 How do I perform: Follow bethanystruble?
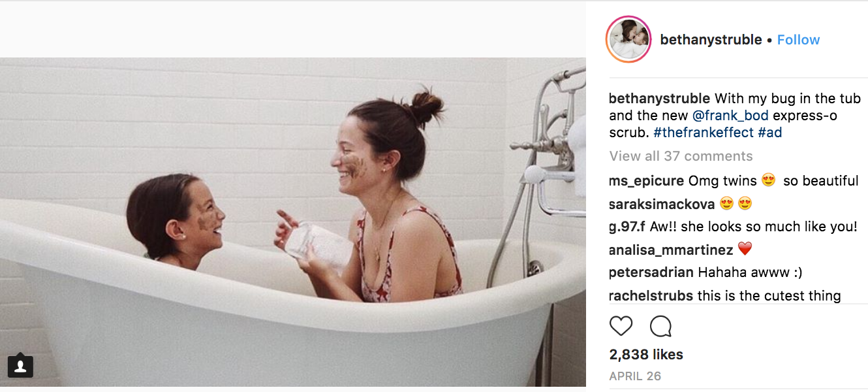[x=798, y=40]
